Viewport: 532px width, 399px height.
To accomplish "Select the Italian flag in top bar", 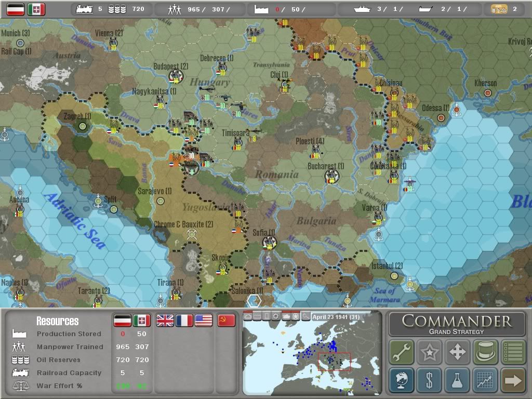I will point(36,9).
